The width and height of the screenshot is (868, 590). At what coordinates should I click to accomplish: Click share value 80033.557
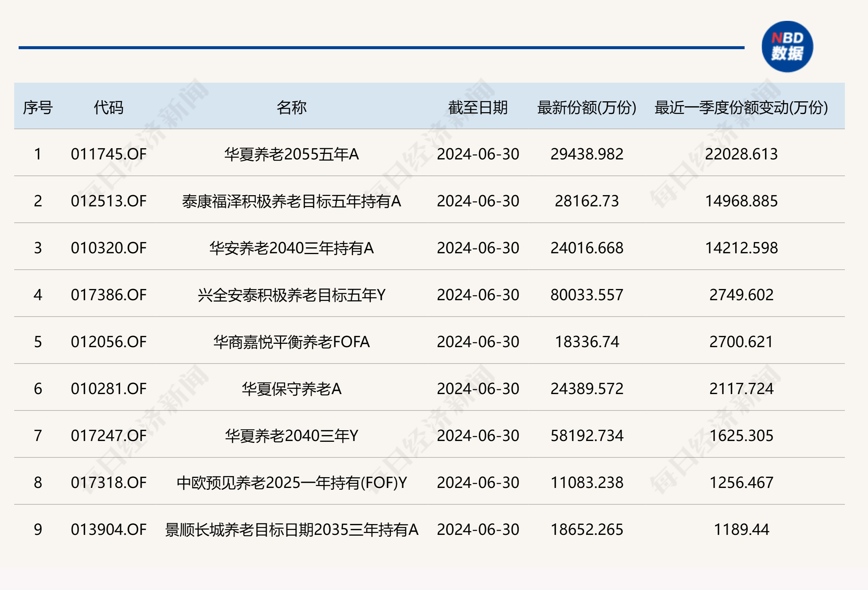pos(587,295)
